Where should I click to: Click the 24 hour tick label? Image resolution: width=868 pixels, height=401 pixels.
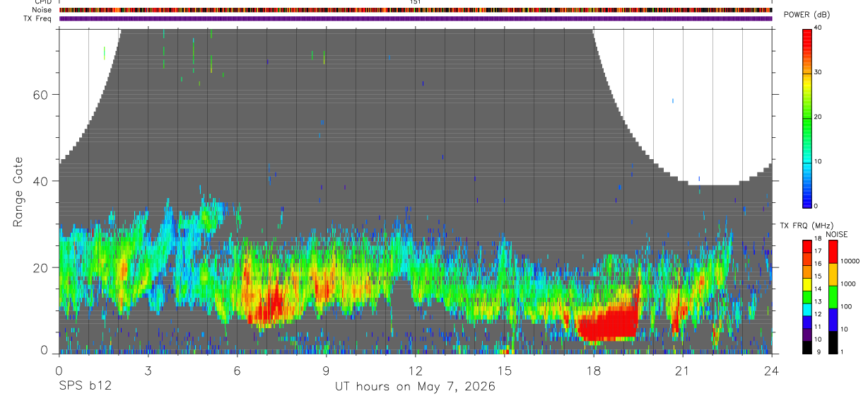click(771, 370)
